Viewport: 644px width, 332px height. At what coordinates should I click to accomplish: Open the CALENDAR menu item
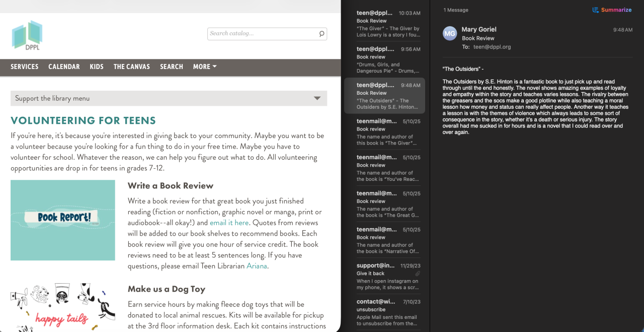[64, 67]
